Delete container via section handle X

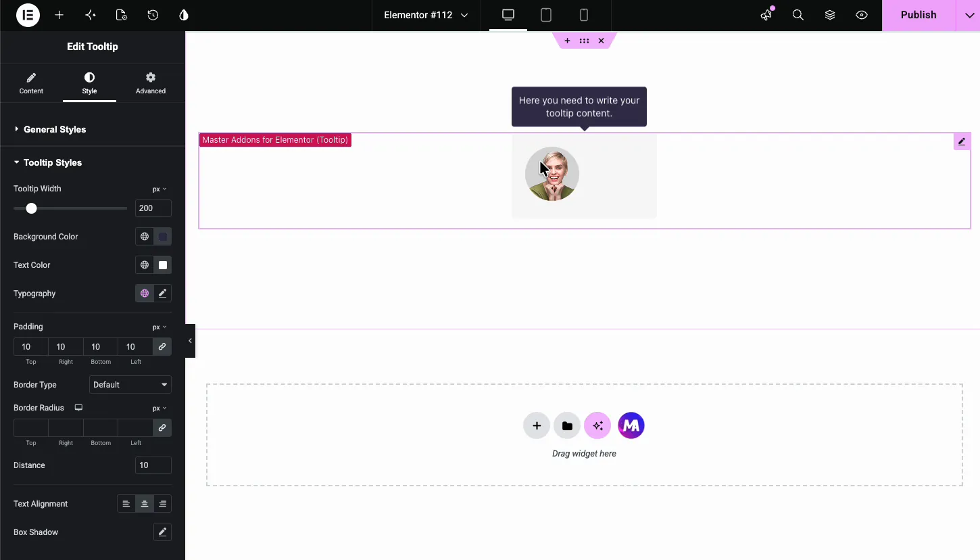pyautogui.click(x=601, y=41)
